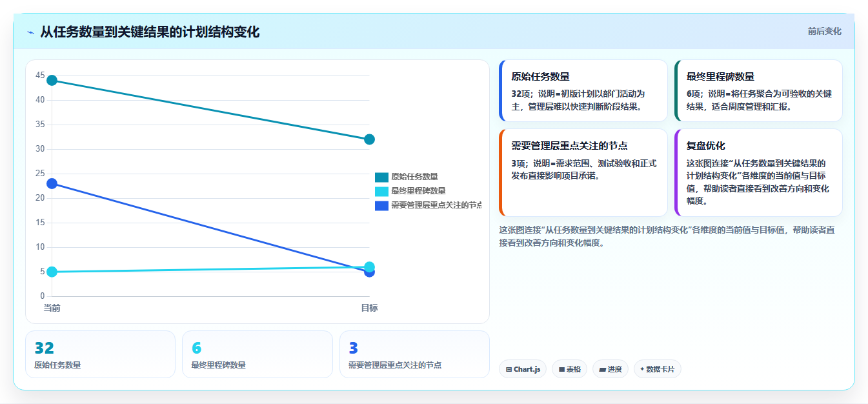Open the stat card showing 6 最终里程碑数量
This screenshot has height=404, width=868.
point(257,354)
